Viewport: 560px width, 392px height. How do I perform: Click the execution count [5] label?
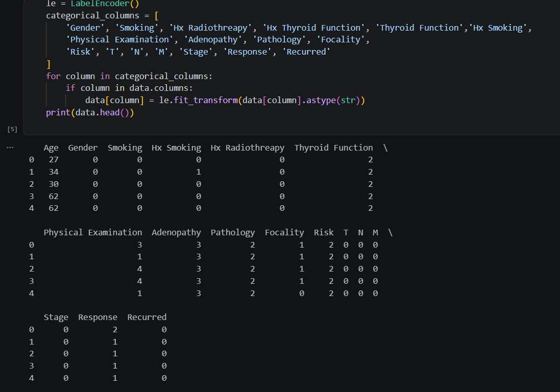[x=12, y=129]
